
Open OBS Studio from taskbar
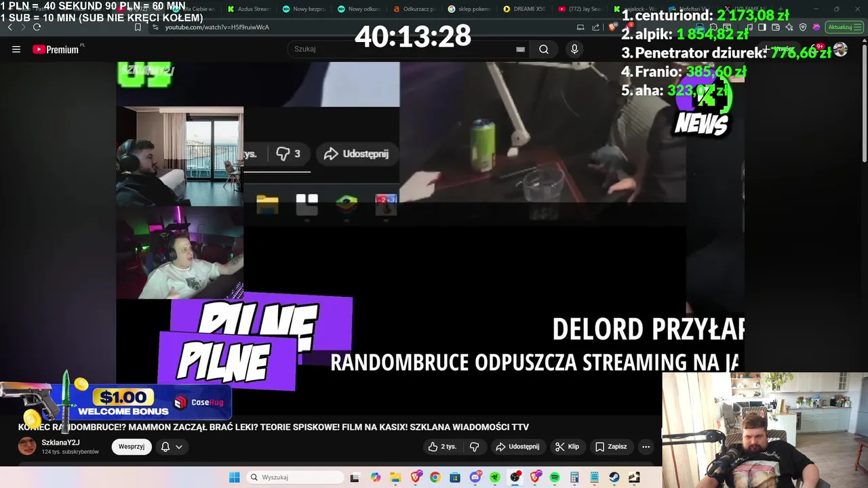click(x=515, y=477)
